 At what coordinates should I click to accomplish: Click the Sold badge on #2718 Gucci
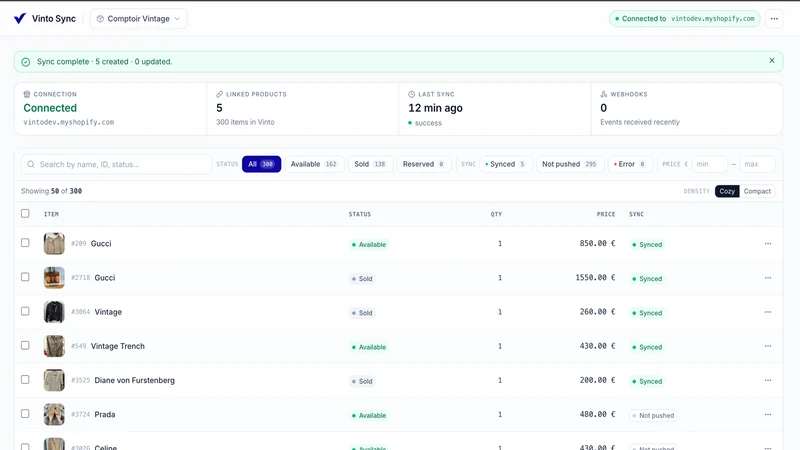point(362,279)
